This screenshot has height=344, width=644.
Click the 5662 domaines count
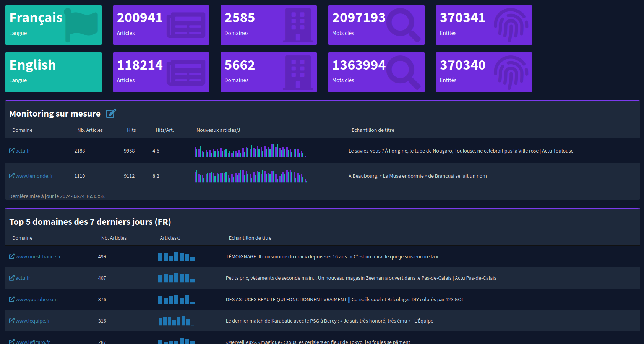pos(240,65)
